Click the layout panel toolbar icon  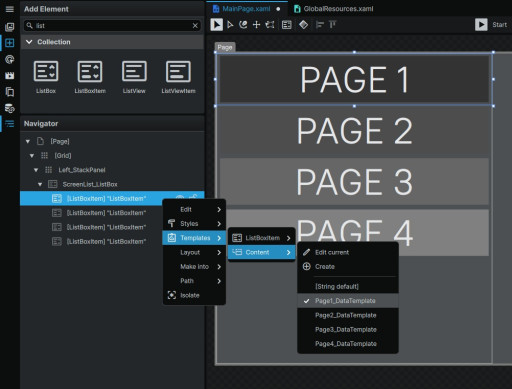coord(287,25)
